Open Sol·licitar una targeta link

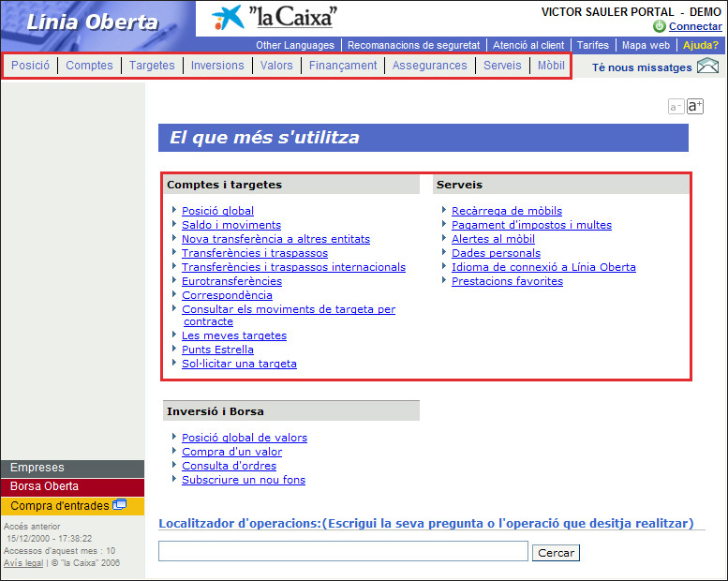click(x=239, y=364)
